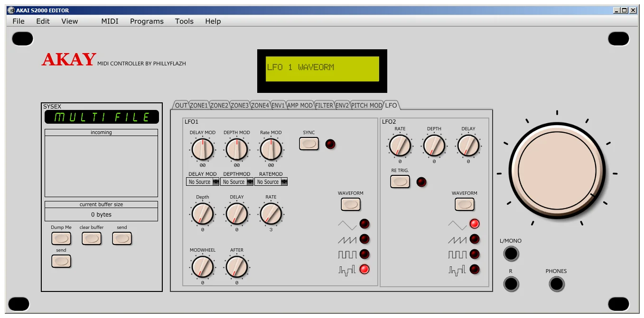This screenshot has width=644, height=318.
Task: Open the Help menu
Action: pos(213,21)
